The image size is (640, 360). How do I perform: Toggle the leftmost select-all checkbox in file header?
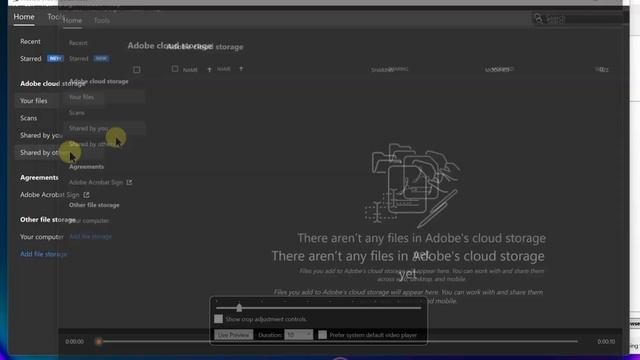(x=137, y=70)
